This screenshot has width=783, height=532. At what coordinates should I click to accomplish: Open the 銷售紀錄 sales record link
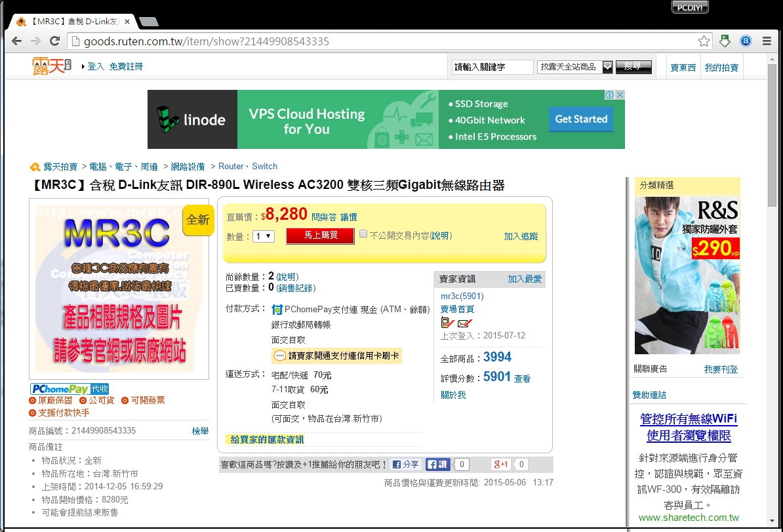click(296, 288)
